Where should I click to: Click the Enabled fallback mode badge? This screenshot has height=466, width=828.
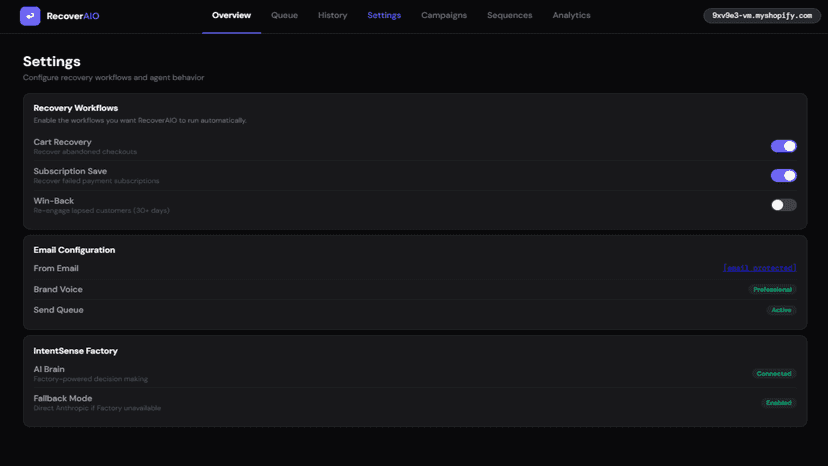[778, 403]
